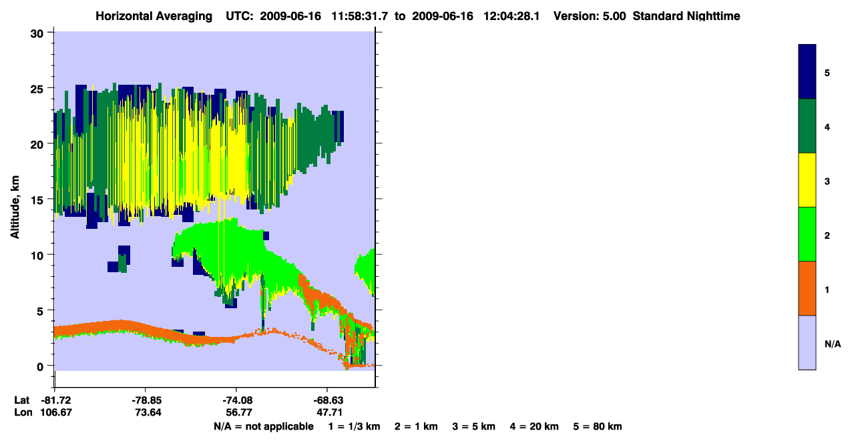The height and width of the screenshot is (445, 868).
Task: Click latitude value -81.72
Action: [55, 400]
